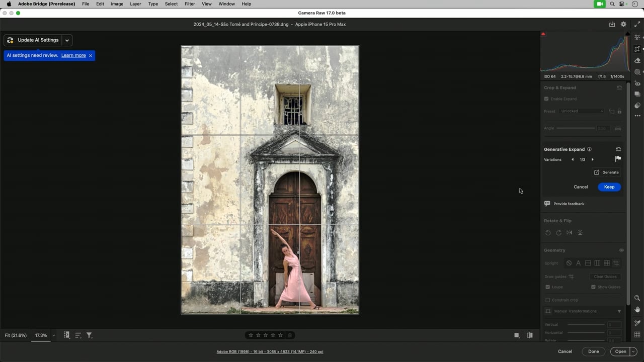
Task: Reset the Generative Expand settings
Action: 618,149
